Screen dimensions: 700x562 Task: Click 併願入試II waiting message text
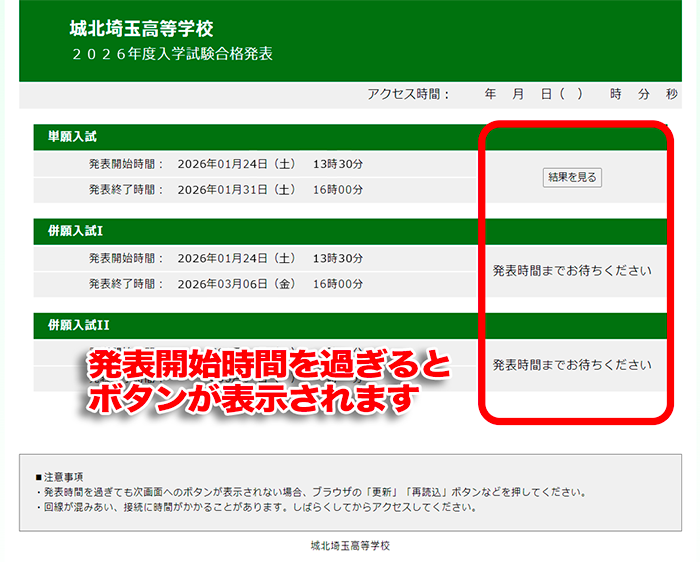572,365
